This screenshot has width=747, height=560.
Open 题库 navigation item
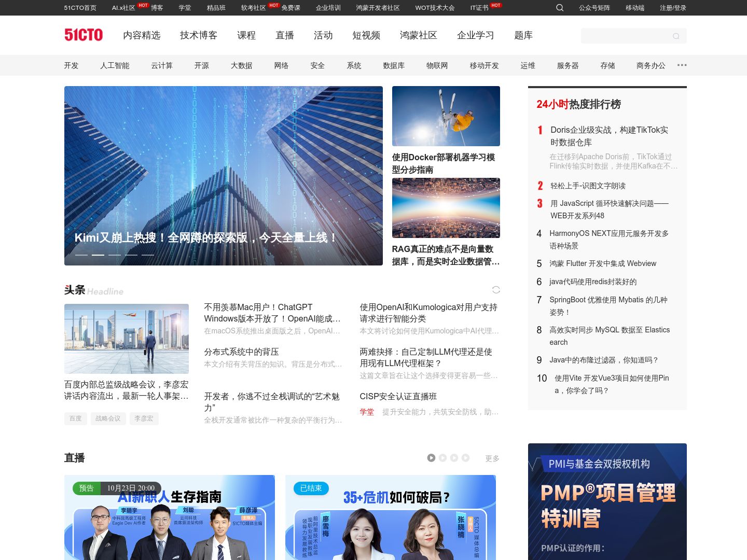pyautogui.click(x=523, y=35)
